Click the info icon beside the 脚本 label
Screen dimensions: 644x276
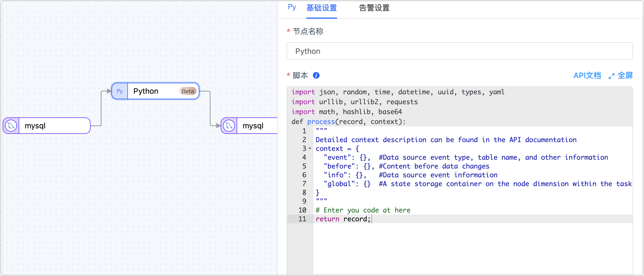click(x=316, y=75)
